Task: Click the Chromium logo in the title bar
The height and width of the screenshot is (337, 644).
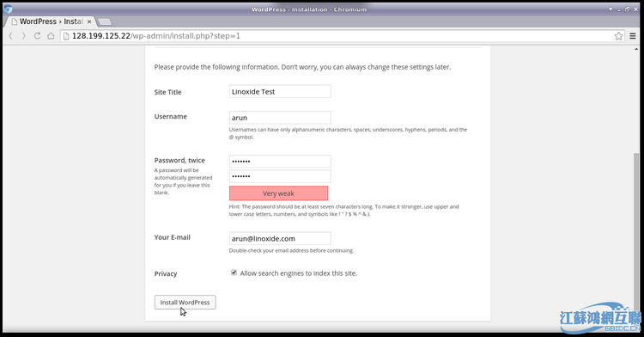Action: pos(8,9)
